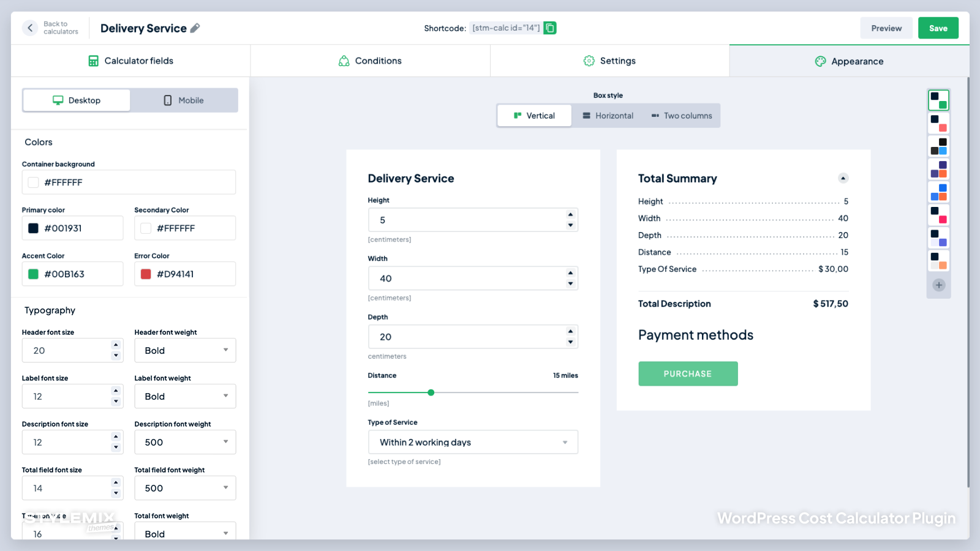
Task: Select purple and orange color preset
Action: click(x=938, y=169)
